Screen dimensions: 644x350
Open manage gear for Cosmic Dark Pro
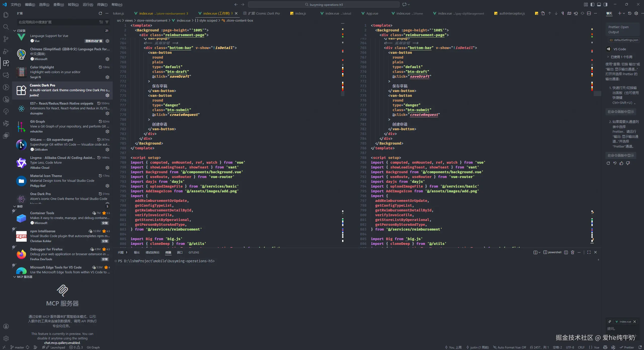[107, 95]
